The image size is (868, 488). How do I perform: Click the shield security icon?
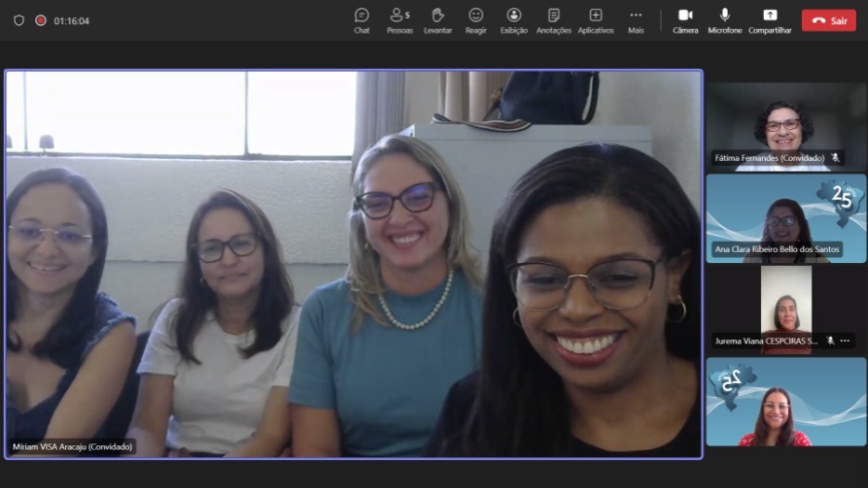pyautogui.click(x=19, y=20)
